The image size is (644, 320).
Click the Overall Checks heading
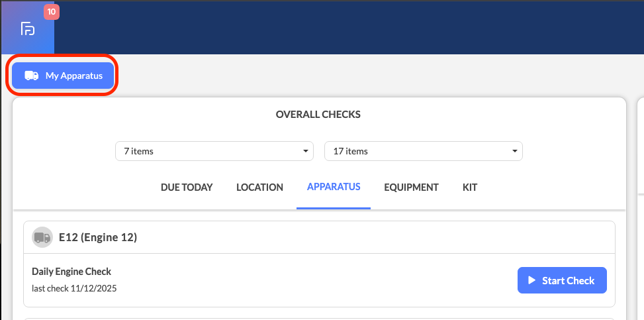point(318,115)
